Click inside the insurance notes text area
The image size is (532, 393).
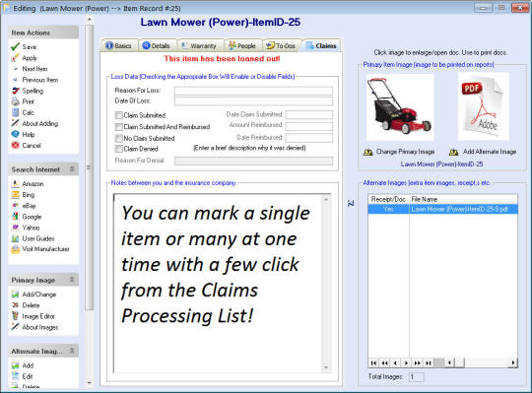[x=218, y=283]
